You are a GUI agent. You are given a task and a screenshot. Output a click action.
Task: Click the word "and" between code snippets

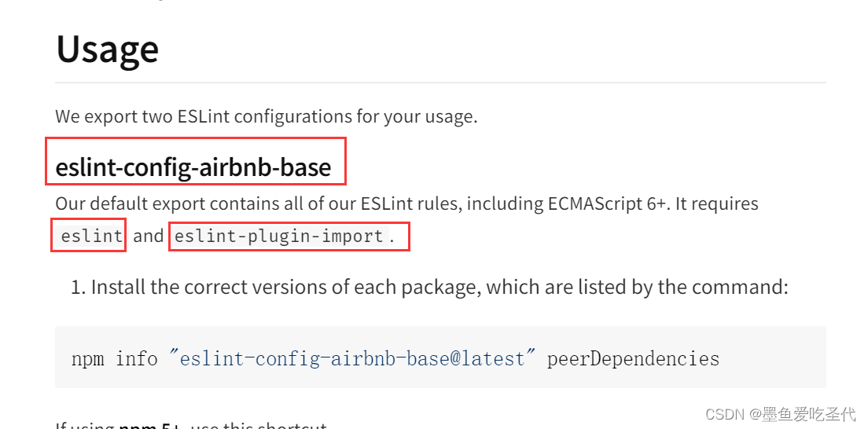149,236
